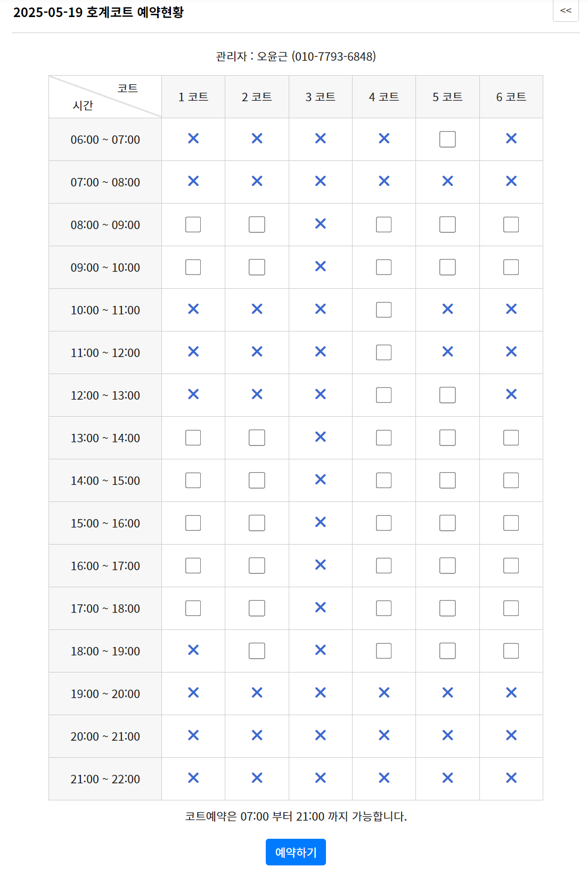
Task: Click the X for court 4 at 19:00 ~ 20:00
Action: (384, 693)
